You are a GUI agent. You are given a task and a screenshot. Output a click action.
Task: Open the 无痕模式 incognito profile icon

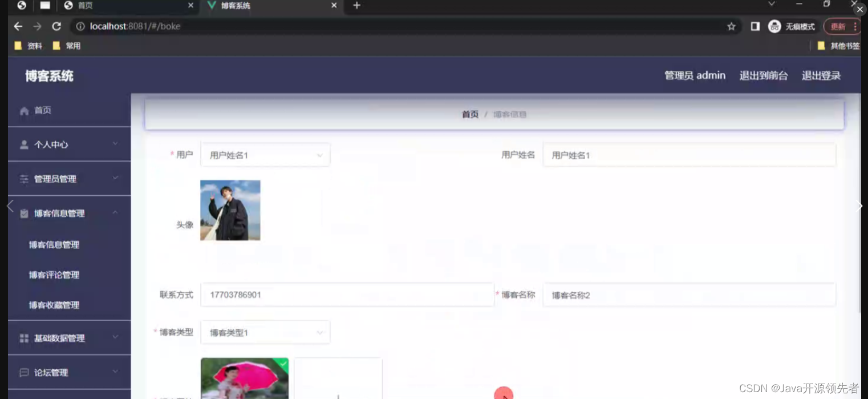pos(774,26)
